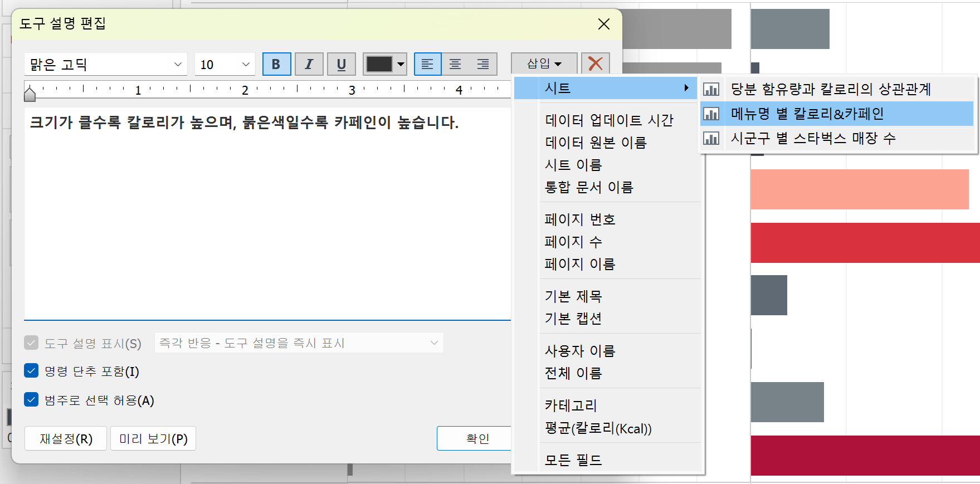Screen dimensions: 980x484
Task: Click the 미리 보기(P) preview button
Action: (153, 438)
